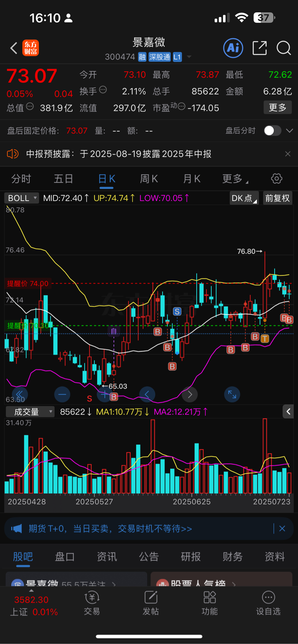Toggle the 盘后分时 switch
Screen dimensions: 298x644
pos(272,131)
